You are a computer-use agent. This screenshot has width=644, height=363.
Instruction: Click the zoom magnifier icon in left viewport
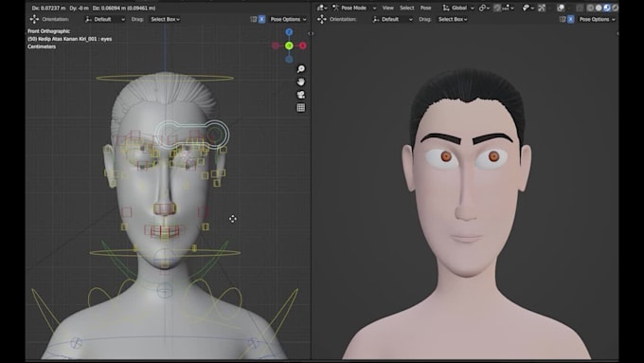[x=300, y=69]
